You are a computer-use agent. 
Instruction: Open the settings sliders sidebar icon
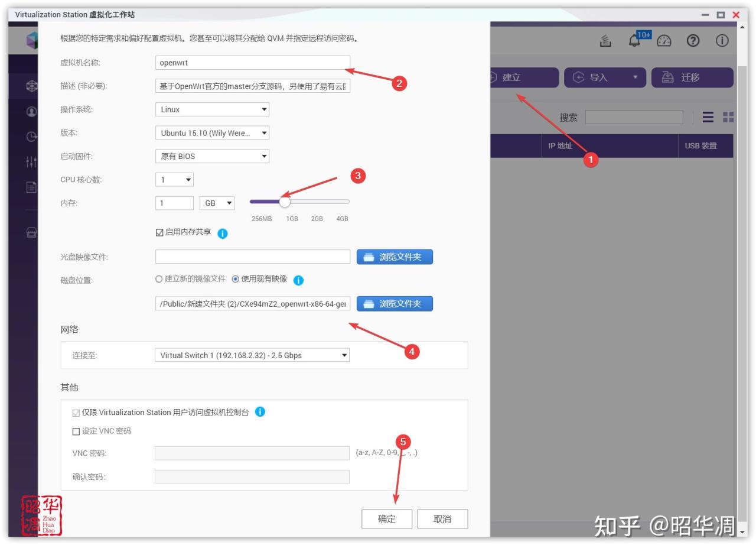[x=31, y=161]
